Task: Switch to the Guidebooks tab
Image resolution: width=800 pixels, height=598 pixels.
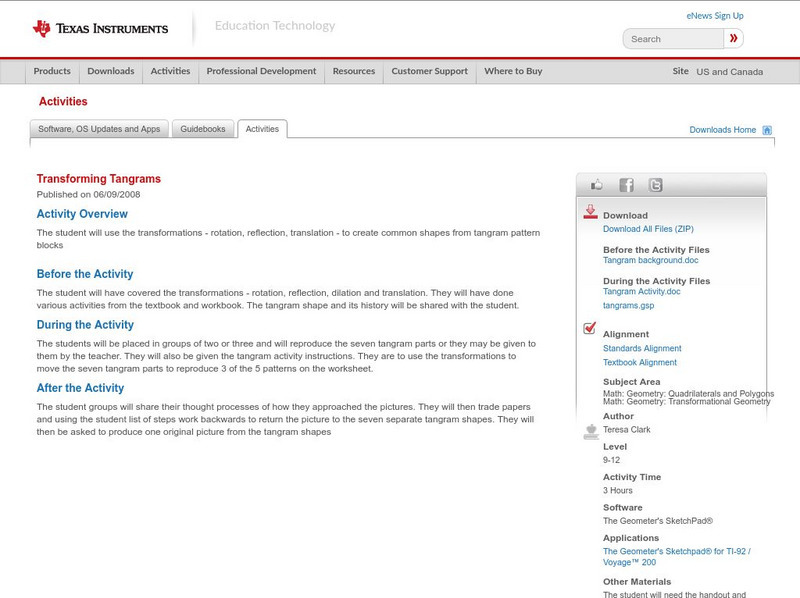Action: (x=203, y=129)
